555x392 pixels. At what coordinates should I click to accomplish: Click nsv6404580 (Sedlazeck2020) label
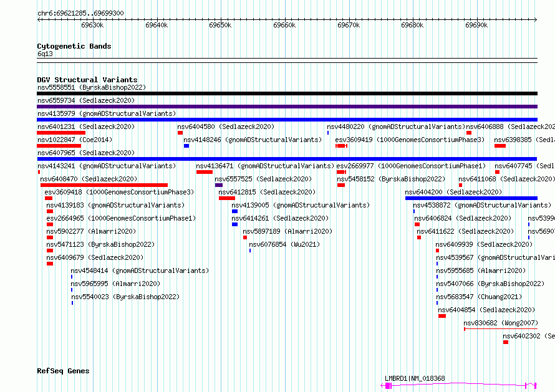click(226, 127)
